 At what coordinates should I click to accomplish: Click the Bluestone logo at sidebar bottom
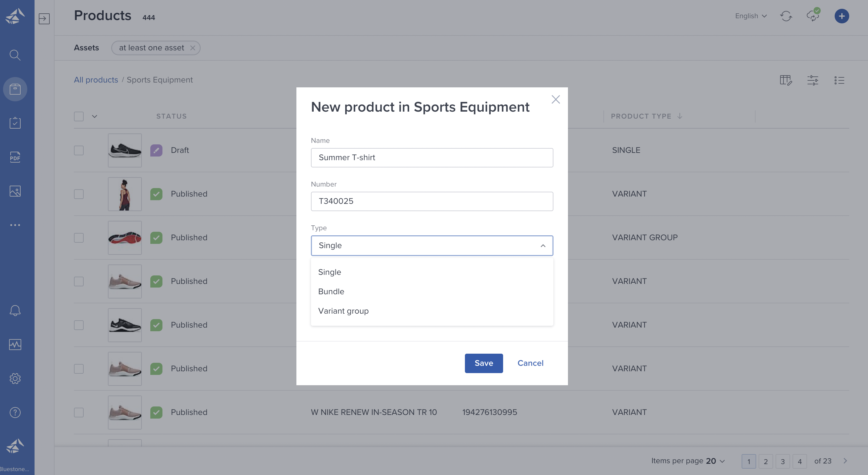point(15,446)
